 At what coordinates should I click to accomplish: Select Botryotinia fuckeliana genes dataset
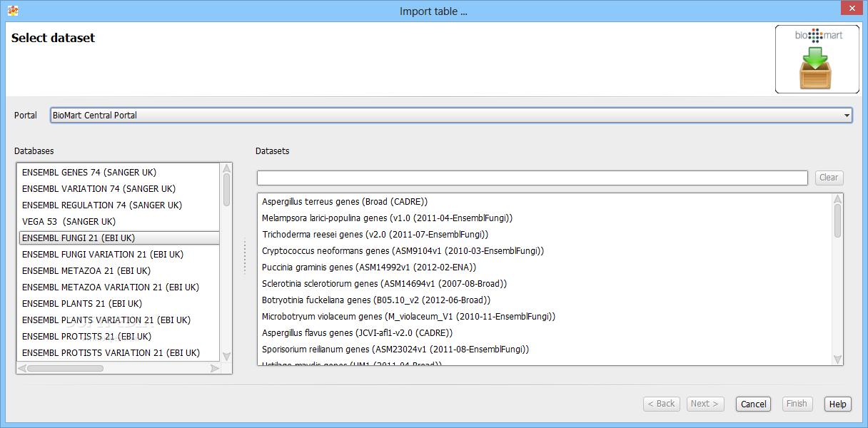(x=544, y=300)
